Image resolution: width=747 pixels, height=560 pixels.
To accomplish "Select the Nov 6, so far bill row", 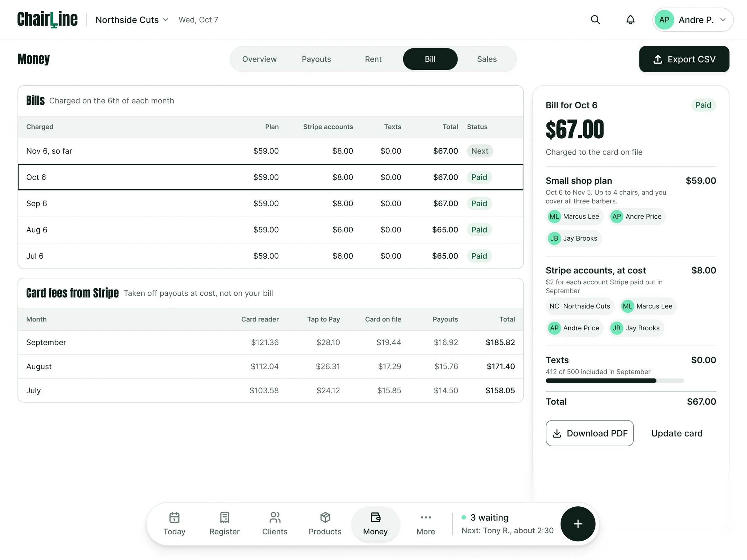I will tap(270, 151).
